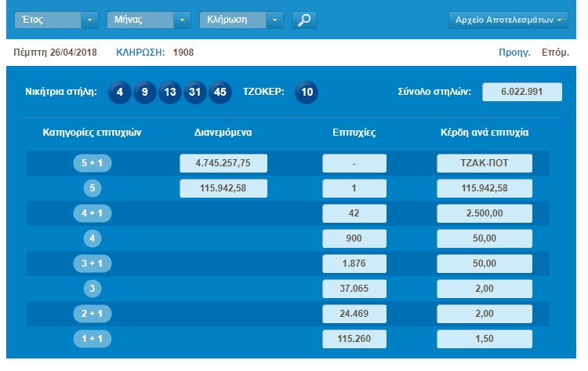
Task: Click the Τζόκερ number ball 10
Action: tap(307, 92)
